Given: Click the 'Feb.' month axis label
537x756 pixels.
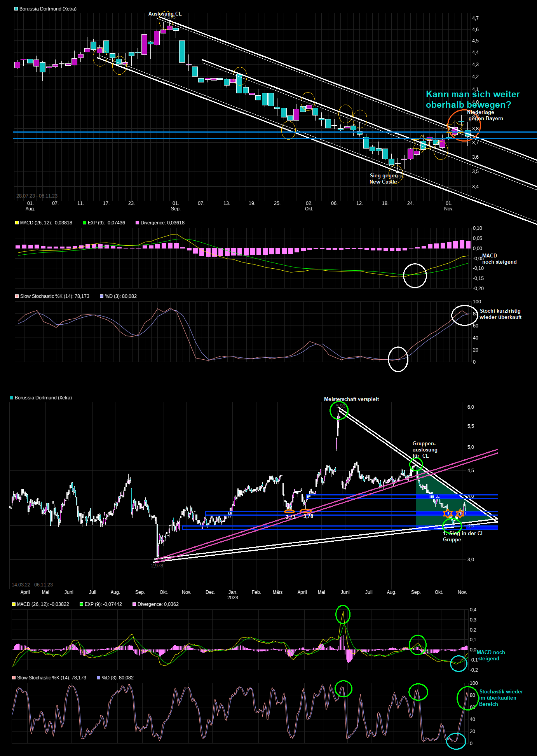Looking at the screenshot, I should pyautogui.click(x=256, y=592).
